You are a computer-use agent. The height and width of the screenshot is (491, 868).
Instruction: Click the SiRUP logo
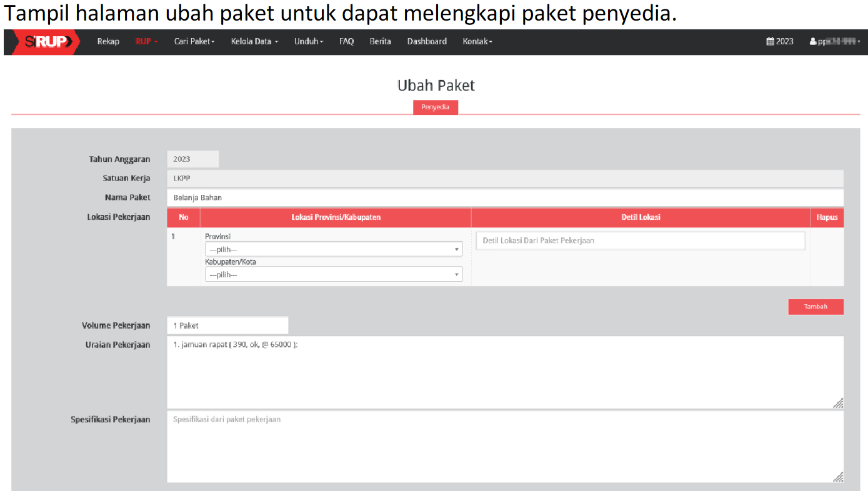tap(44, 42)
